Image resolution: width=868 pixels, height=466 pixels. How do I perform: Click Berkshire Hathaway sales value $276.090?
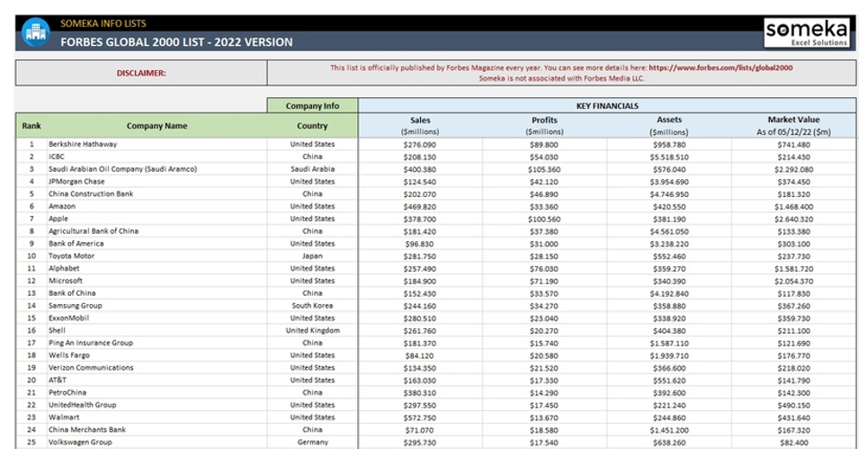pos(419,145)
